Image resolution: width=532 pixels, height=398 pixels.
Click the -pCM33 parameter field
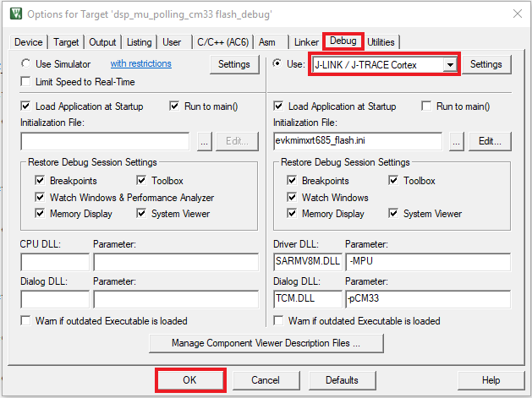click(427, 299)
